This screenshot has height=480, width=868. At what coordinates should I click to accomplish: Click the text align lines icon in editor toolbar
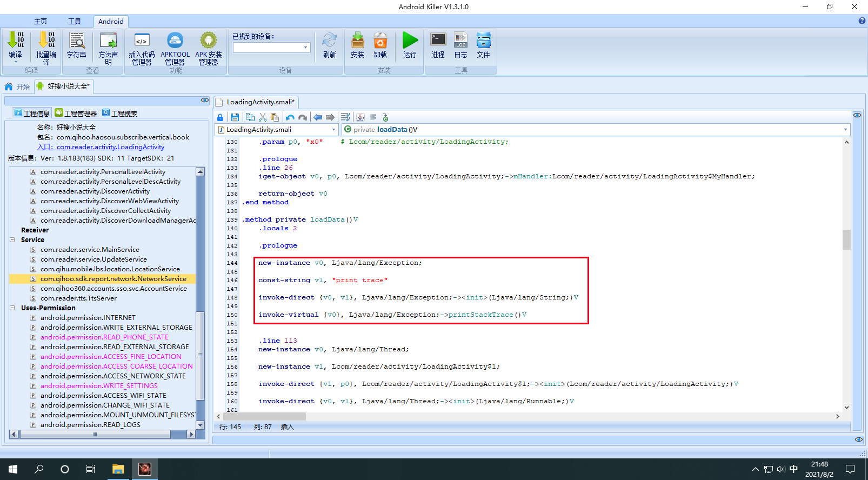[373, 117]
